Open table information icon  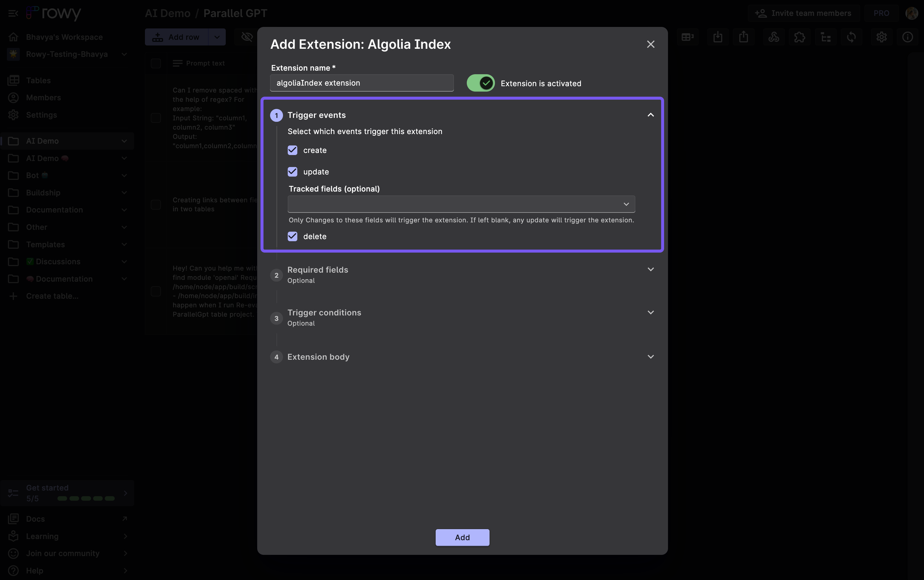pos(908,37)
